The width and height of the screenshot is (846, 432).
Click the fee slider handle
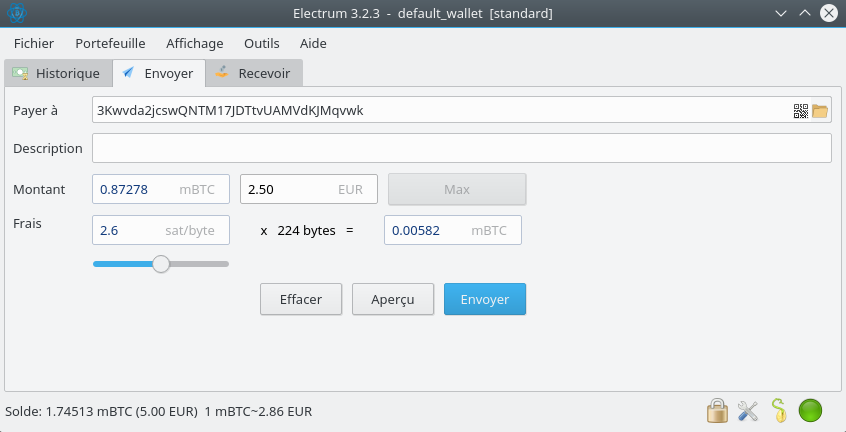(x=161, y=264)
